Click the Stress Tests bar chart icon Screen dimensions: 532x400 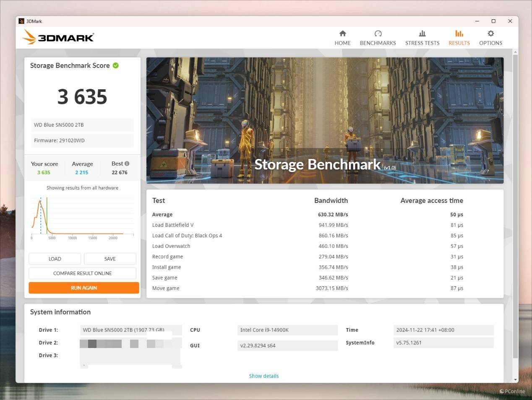point(422,34)
